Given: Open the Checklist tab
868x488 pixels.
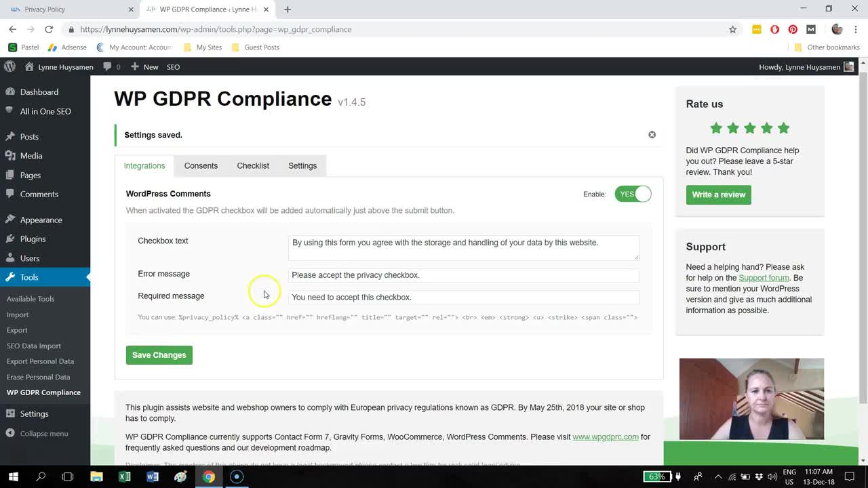Looking at the screenshot, I should click(x=253, y=165).
